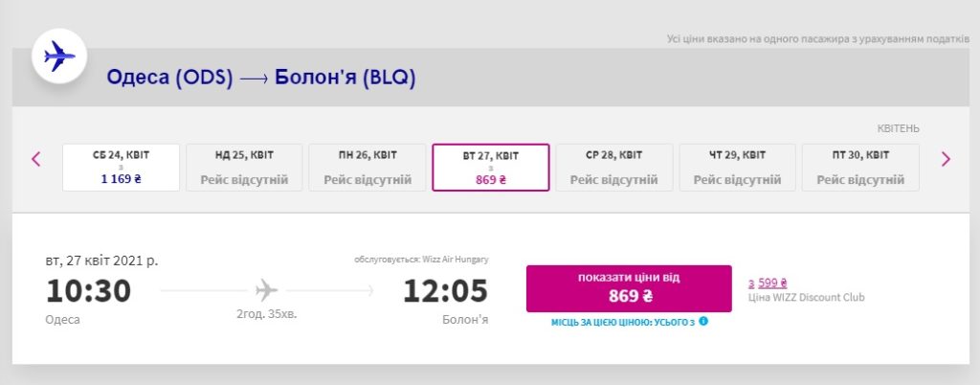Click the airplane logo in the white circle
The width and height of the screenshot is (980, 385).
(60, 57)
